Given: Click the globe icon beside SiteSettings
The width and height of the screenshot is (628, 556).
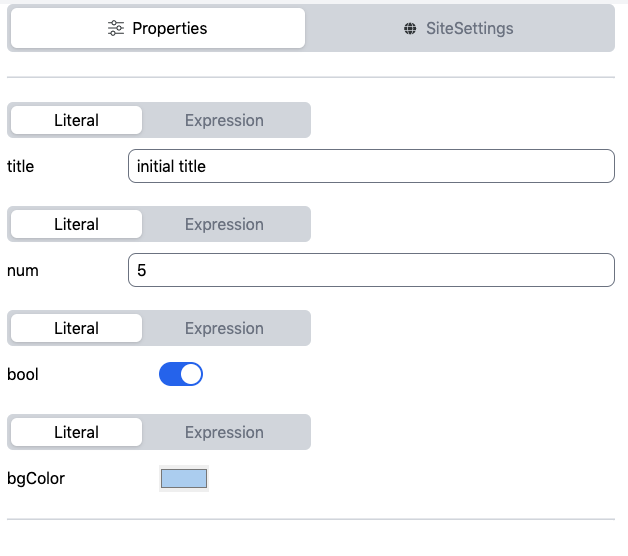Looking at the screenshot, I should point(410,28).
